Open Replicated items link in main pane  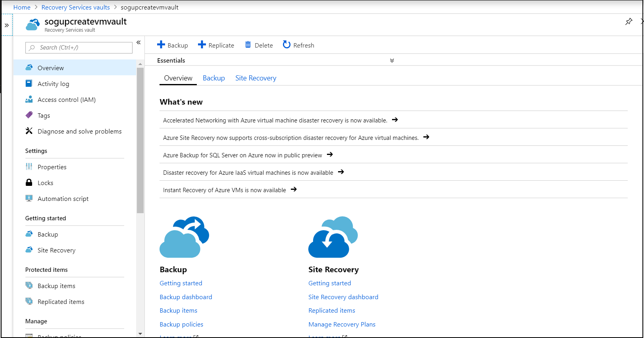pyautogui.click(x=332, y=310)
